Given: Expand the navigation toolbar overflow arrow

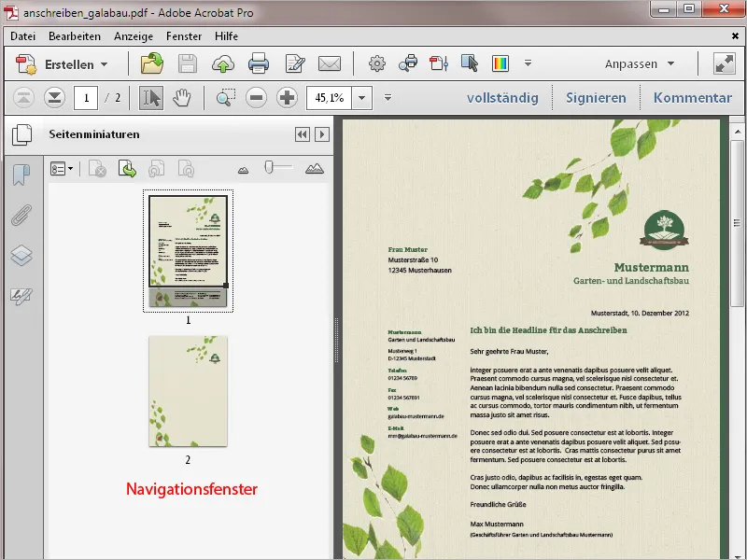Looking at the screenshot, I should coord(388,98).
